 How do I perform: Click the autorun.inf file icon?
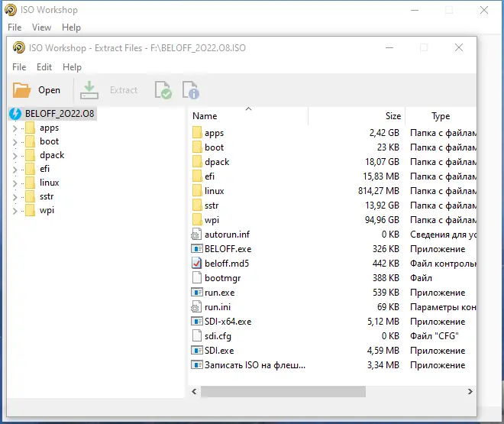point(196,235)
